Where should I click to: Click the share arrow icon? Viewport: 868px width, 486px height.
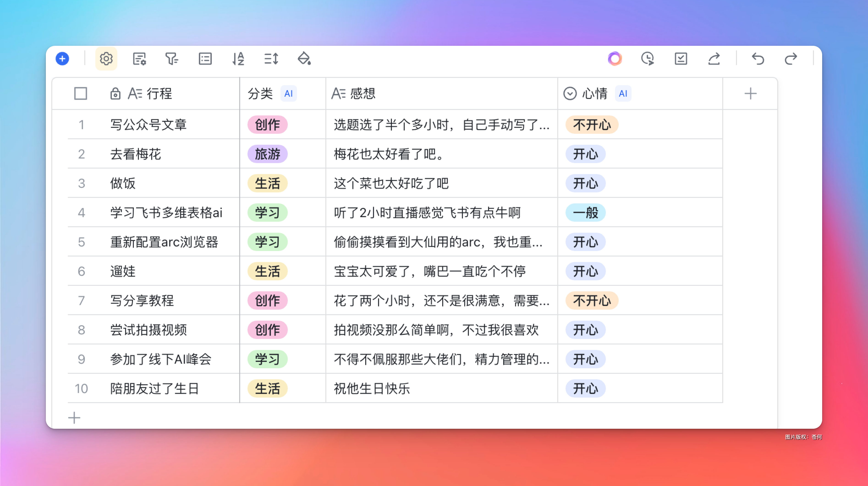(714, 59)
